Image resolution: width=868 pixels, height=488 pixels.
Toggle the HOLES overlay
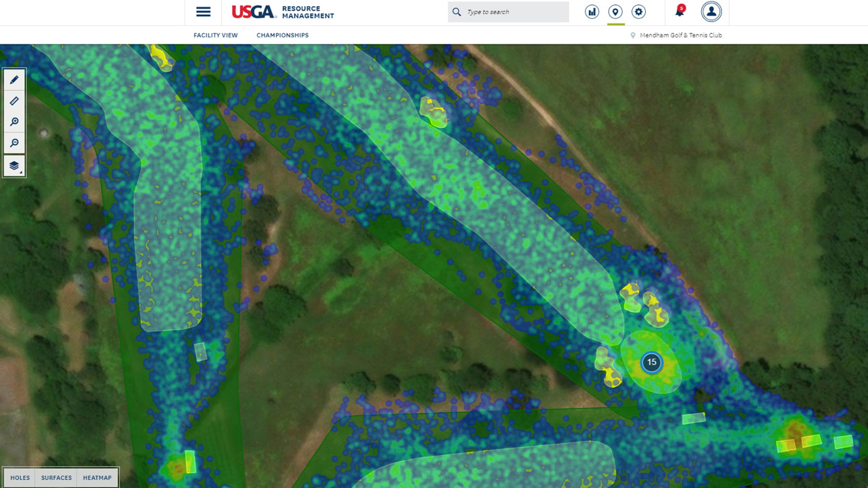(x=20, y=478)
